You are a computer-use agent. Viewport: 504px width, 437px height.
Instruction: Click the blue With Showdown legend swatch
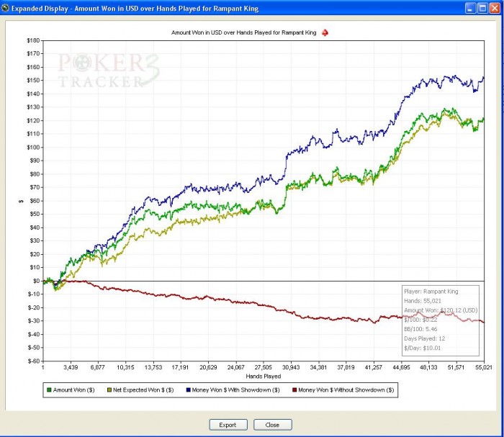(x=189, y=390)
